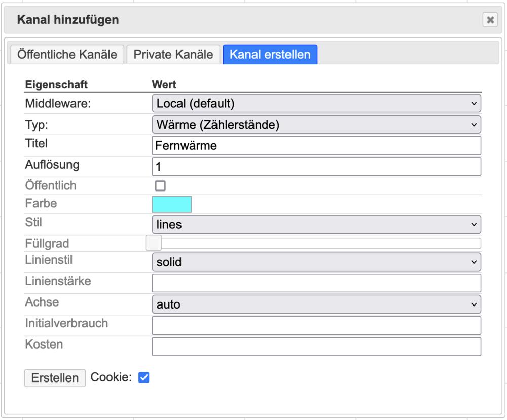Open the Farbe color picker swatch
507x420 pixels.
(172, 204)
